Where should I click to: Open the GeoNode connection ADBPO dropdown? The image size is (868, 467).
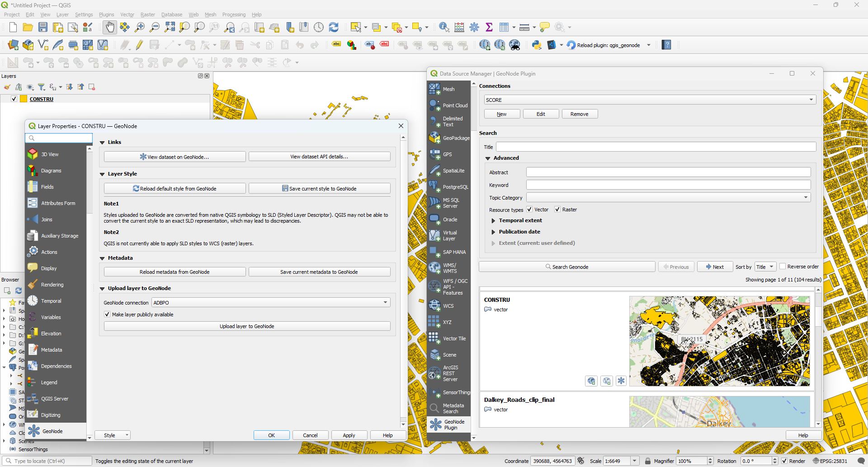pos(271,302)
